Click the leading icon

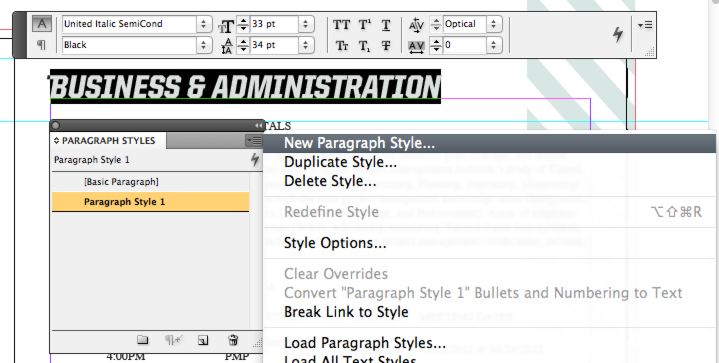(227, 46)
